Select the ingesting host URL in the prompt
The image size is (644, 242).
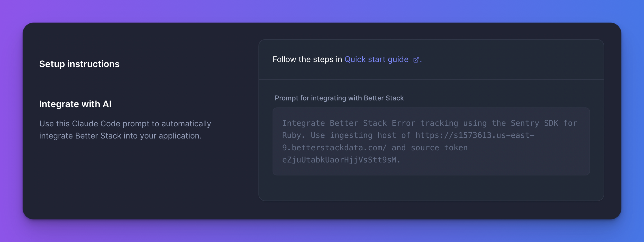point(475,135)
